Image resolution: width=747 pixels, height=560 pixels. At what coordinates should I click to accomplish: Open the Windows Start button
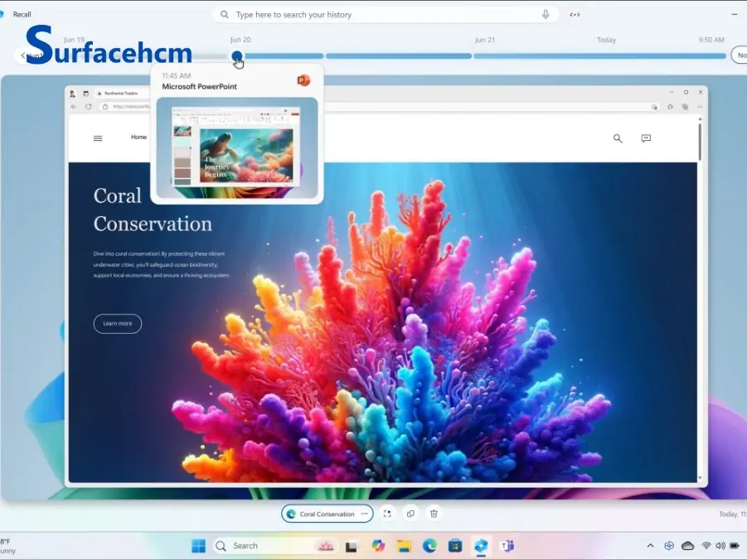(198, 546)
